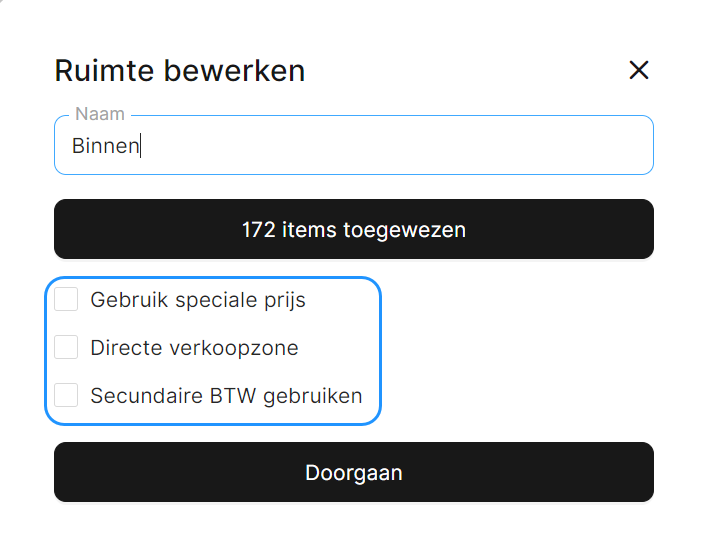Viewport: 702px width, 554px height.
Task: Click the 'Directe verkoopzone' label text
Action: pos(194,348)
